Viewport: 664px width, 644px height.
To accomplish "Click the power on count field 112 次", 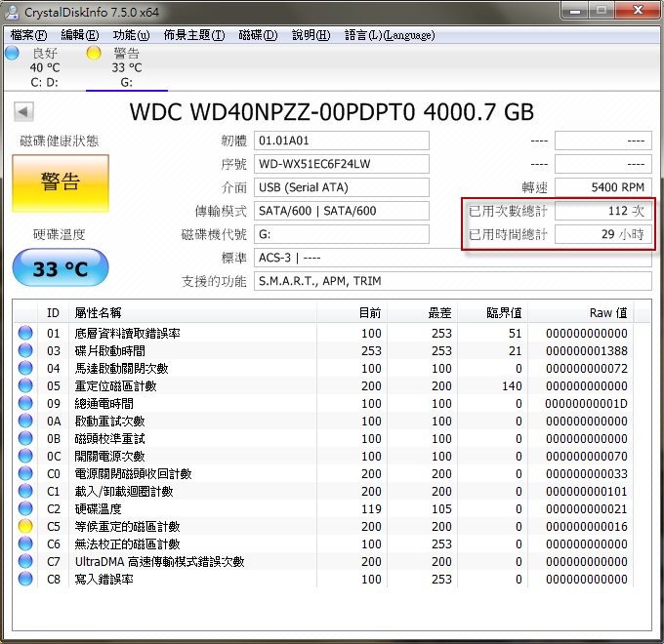I will (603, 211).
